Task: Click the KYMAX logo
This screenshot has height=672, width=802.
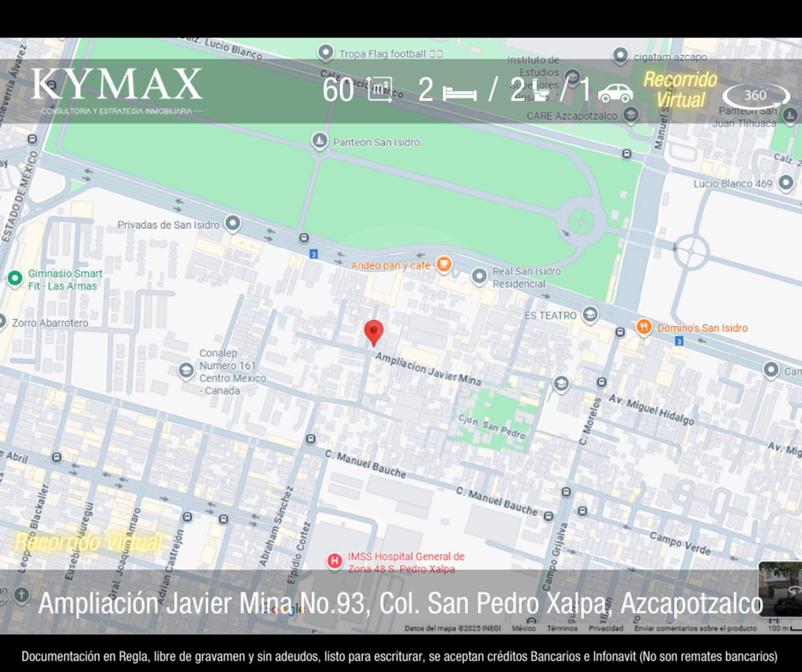Action: [117, 92]
